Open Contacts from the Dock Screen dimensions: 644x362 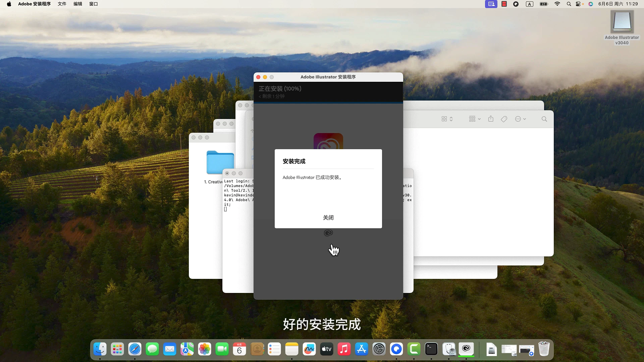(257, 349)
